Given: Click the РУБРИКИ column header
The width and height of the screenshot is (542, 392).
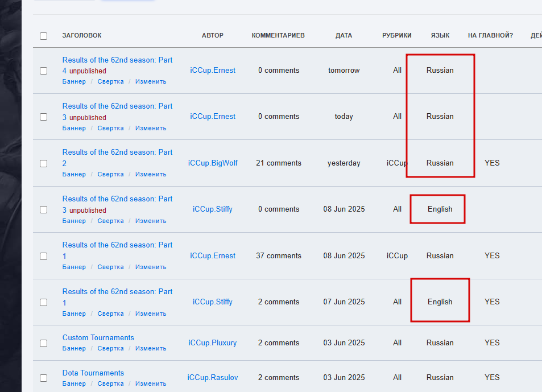Looking at the screenshot, I should (x=397, y=35).
